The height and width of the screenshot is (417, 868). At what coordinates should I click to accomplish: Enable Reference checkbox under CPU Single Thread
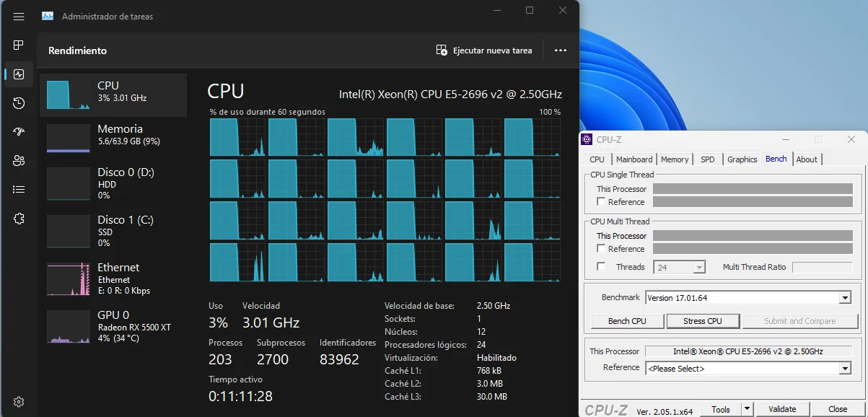pos(601,202)
